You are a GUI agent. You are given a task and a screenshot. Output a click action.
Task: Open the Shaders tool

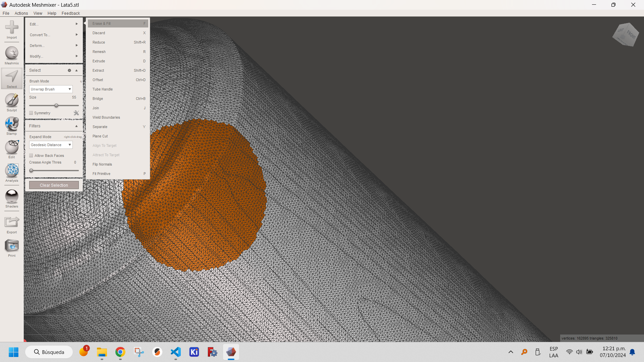pos(12,199)
